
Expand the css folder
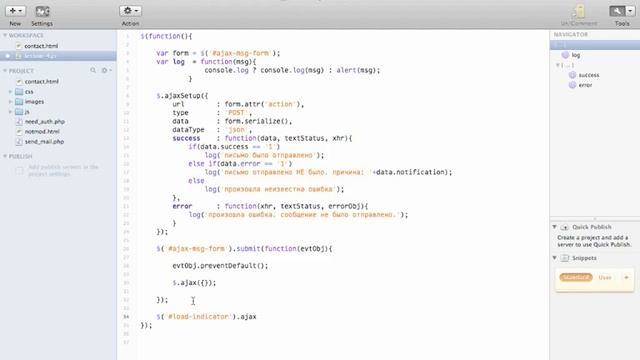(10, 92)
